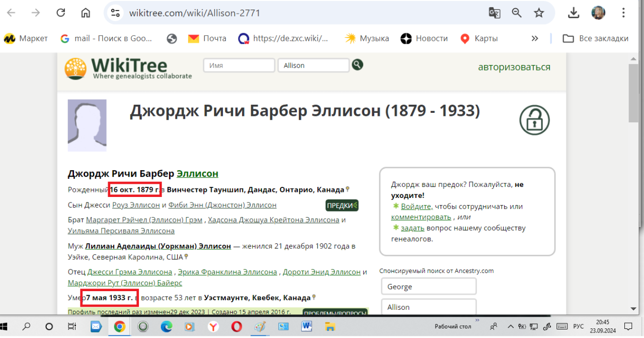Click the Google Translate icon in address bar
This screenshot has height=338, width=644.
[x=494, y=13]
